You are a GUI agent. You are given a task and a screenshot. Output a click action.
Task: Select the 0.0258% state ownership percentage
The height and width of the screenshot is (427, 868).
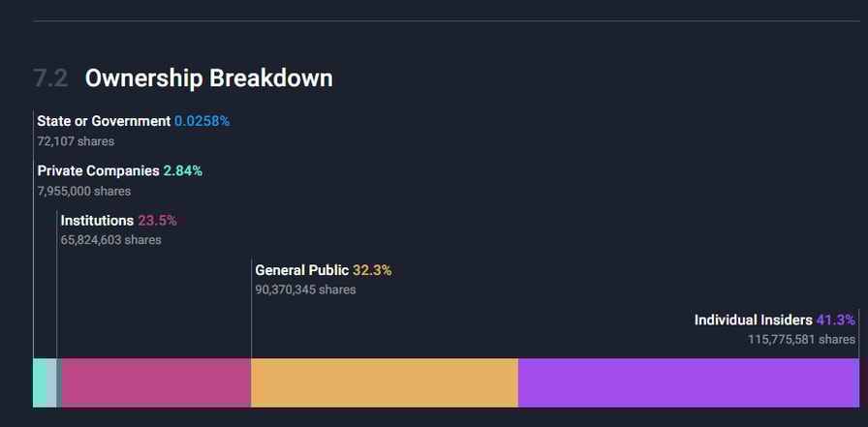[201, 122]
